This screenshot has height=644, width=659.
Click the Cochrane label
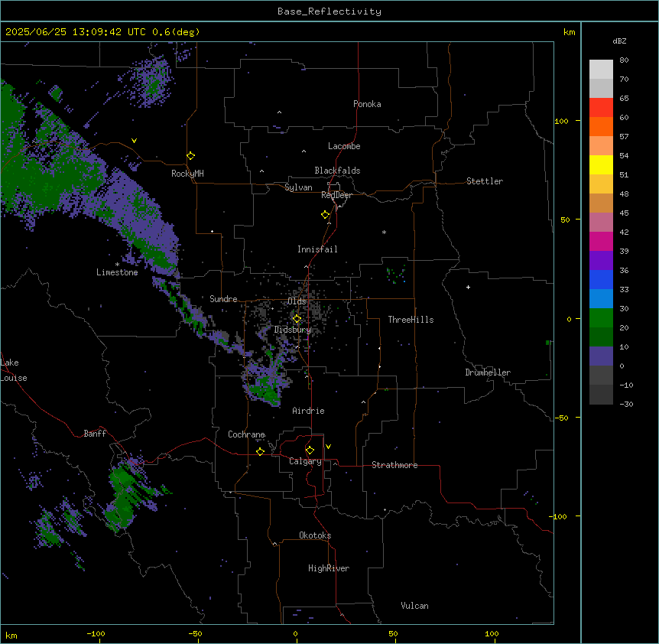(246, 434)
